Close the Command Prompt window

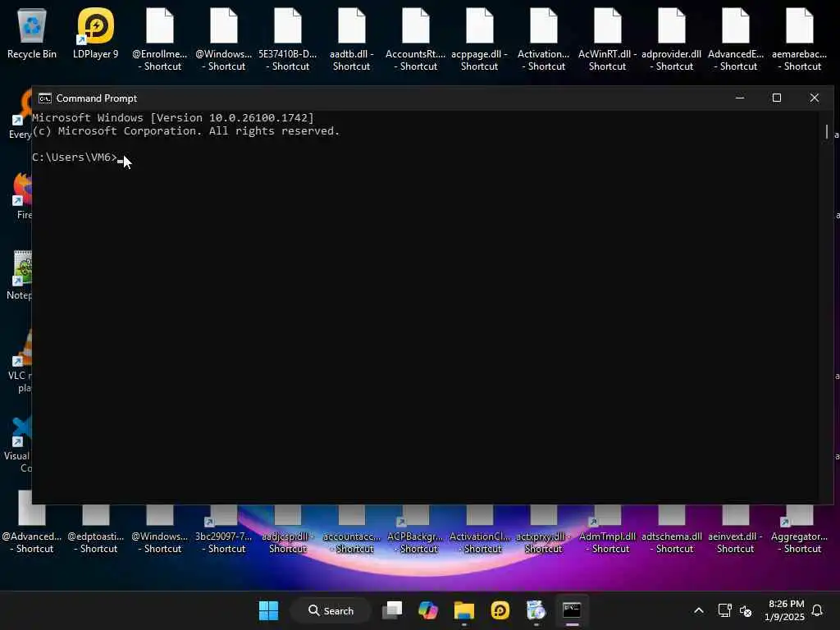815,98
